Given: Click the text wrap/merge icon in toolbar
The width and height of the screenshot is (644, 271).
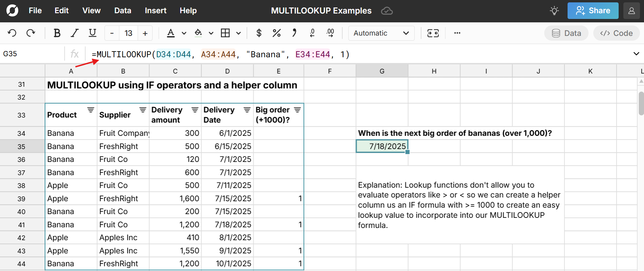Looking at the screenshot, I should pyautogui.click(x=433, y=33).
